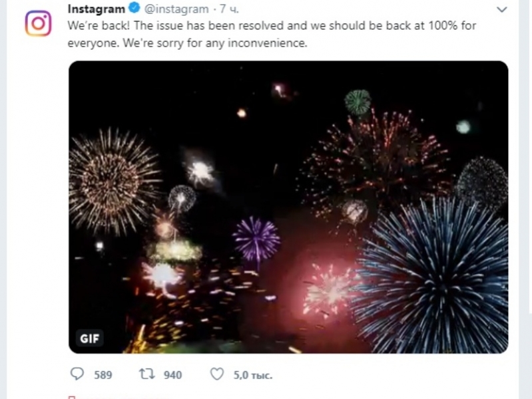Click the likes count "5,0 тыс."
The height and width of the screenshot is (399, 532).
(x=252, y=375)
